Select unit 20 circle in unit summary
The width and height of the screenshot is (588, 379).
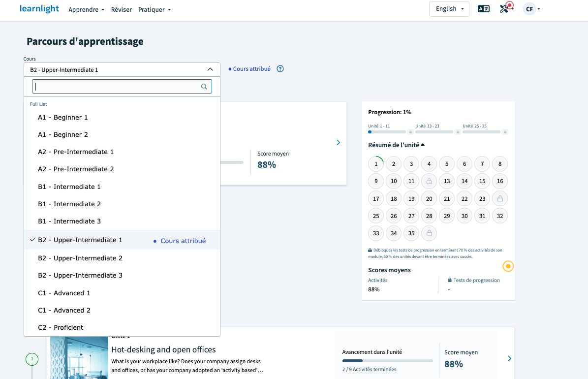click(x=429, y=199)
